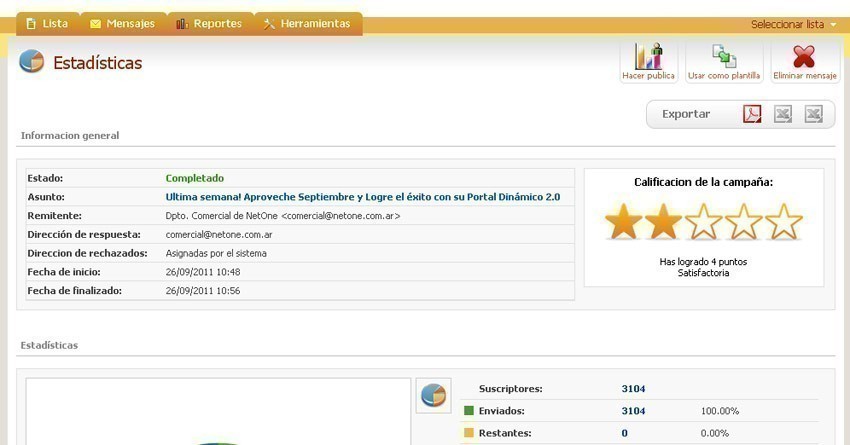Viewport: 850px width, 445px height.
Task: Click the 0.00% Restantes percentage
Action: coord(714,433)
